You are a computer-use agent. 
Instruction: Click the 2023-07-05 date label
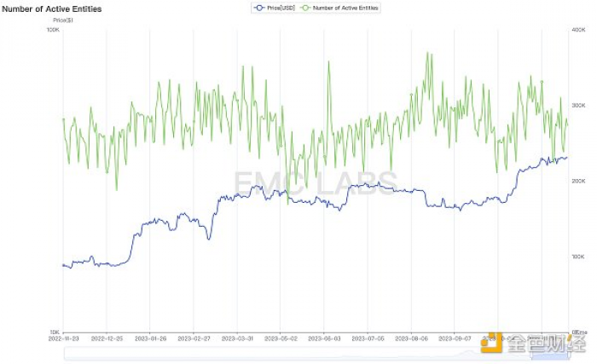click(368, 338)
